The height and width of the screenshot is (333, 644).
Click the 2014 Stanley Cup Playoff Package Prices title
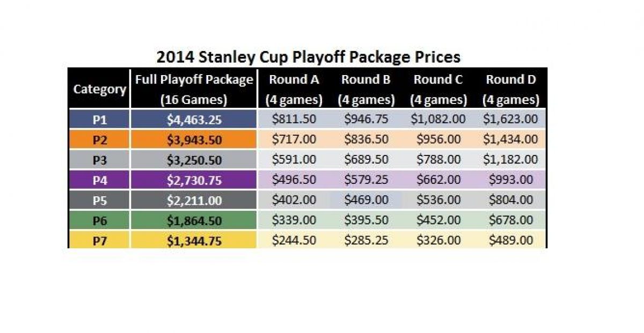tap(308, 57)
